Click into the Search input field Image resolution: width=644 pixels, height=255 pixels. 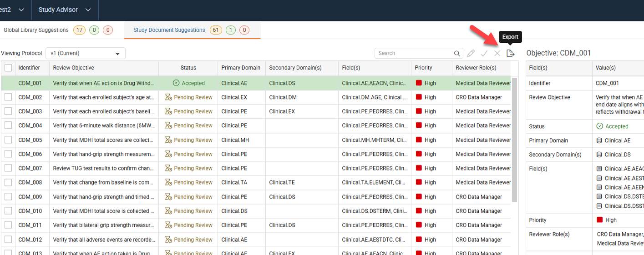click(414, 53)
